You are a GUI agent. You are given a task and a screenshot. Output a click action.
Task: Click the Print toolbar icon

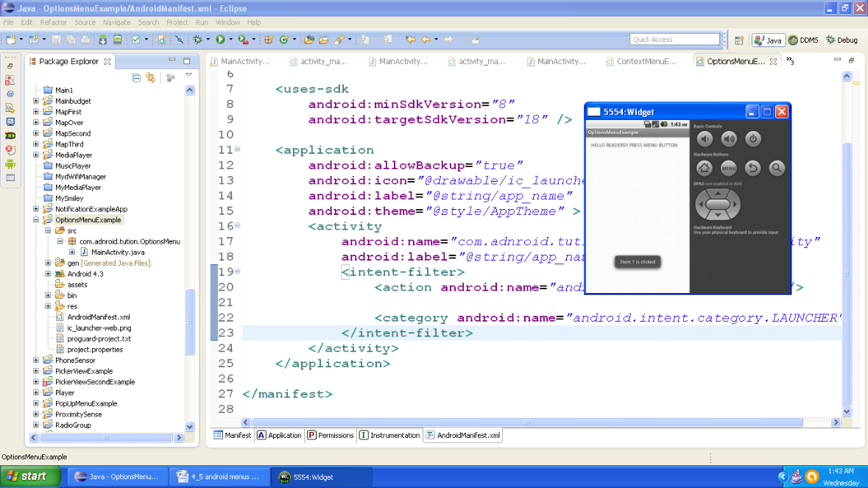click(x=85, y=39)
